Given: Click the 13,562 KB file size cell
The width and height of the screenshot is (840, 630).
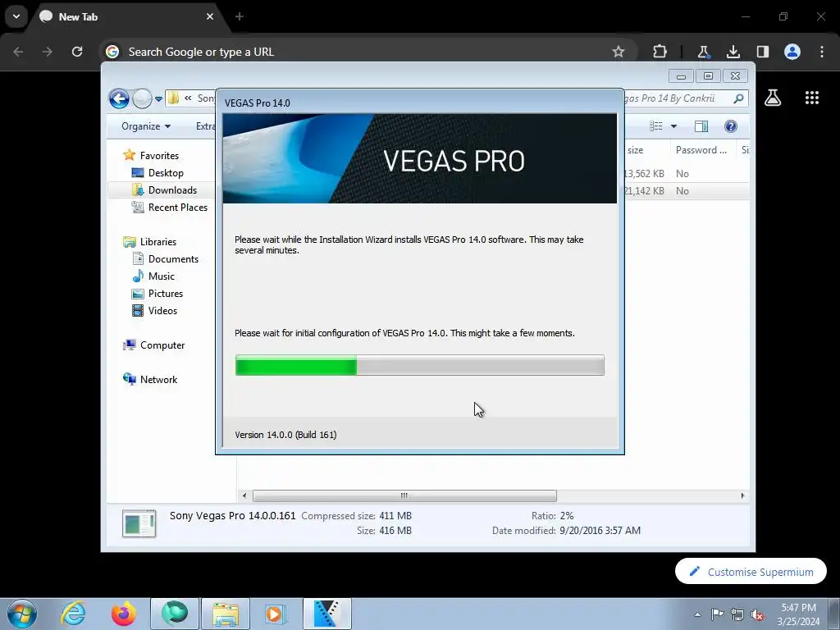Looking at the screenshot, I should pos(644,174).
